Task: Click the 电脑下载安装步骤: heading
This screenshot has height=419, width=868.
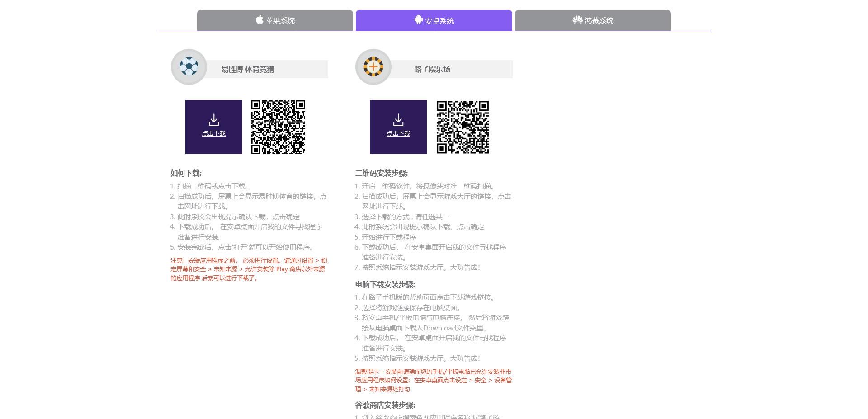Action: 385,284
